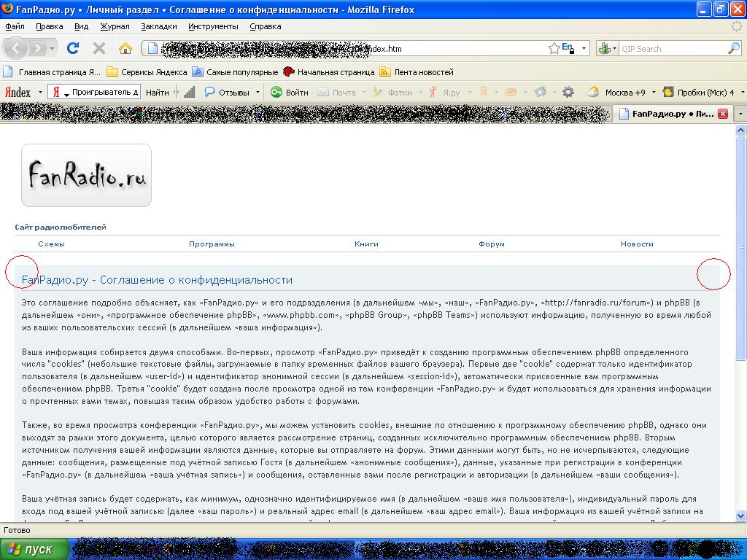Click the FanRadio.ru logo image
Screen dimensions: 747x560
[x=86, y=176]
